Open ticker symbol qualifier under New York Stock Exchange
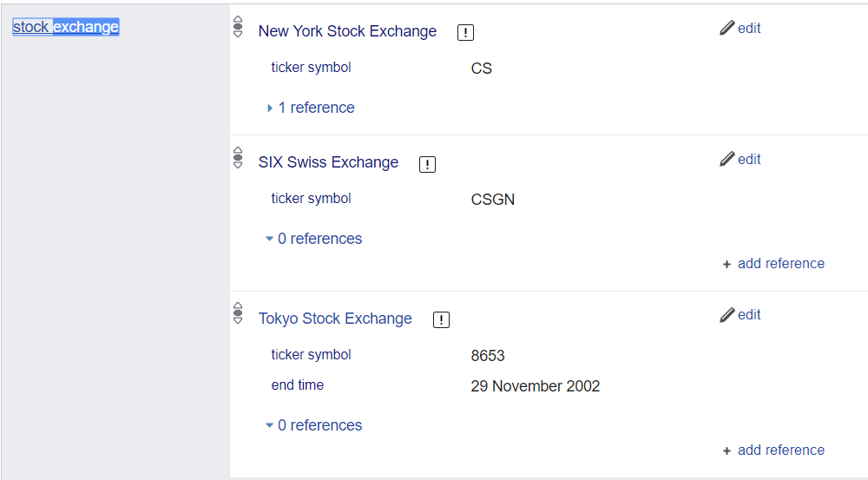This screenshot has width=868, height=480. (x=311, y=67)
